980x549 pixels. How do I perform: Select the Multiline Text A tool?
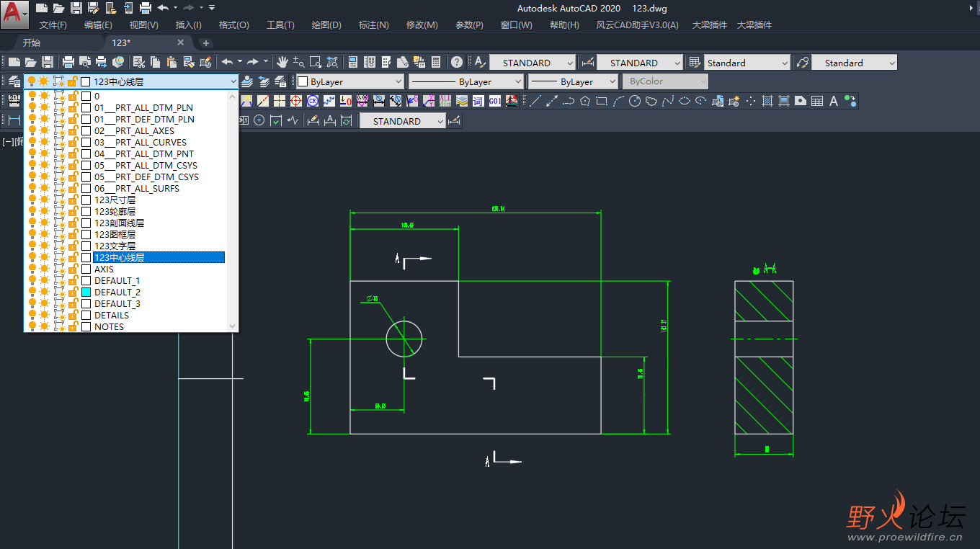[x=834, y=101]
